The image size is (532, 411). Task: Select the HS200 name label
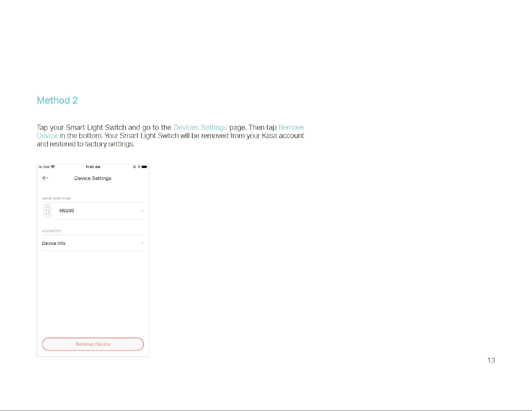pos(67,210)
